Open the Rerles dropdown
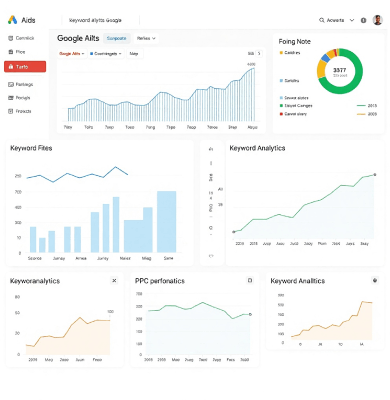 coord(146,38)
